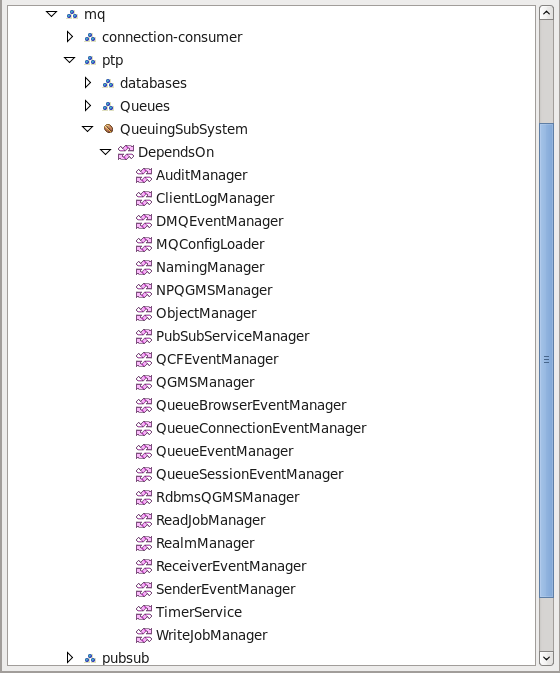The width and height of the screenshot is (560, 673).
Task: Click the WriteJobManager item icon
Action: point(144,635)
